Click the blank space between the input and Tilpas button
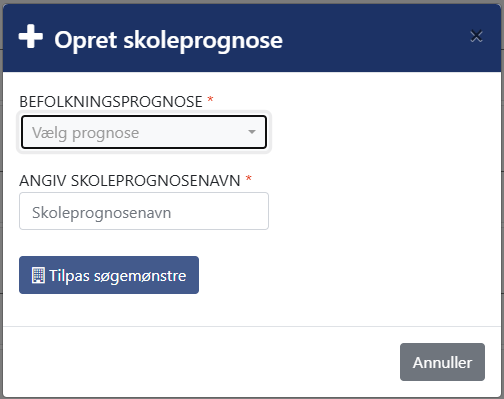Image resolution: width=504 pixels, height=399 pixels. [x=144, y=243]
